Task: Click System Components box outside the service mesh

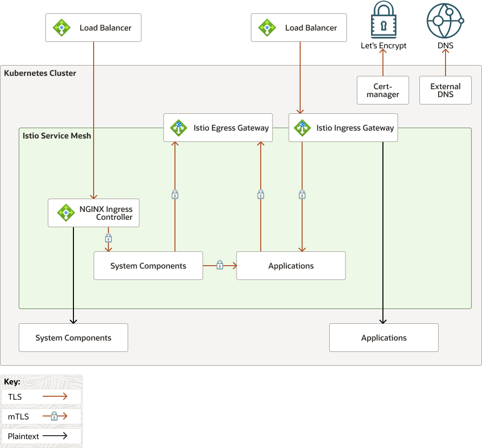Action: click(x=73, y=338)
